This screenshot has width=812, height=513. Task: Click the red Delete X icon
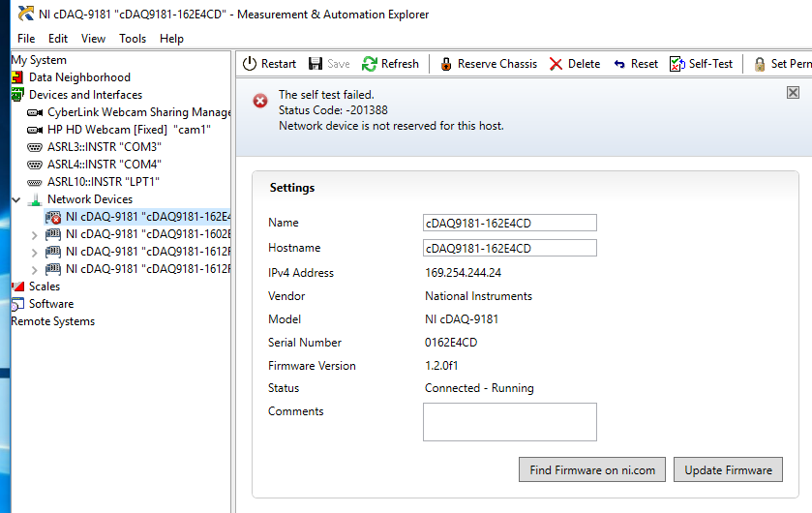[556, 64]
